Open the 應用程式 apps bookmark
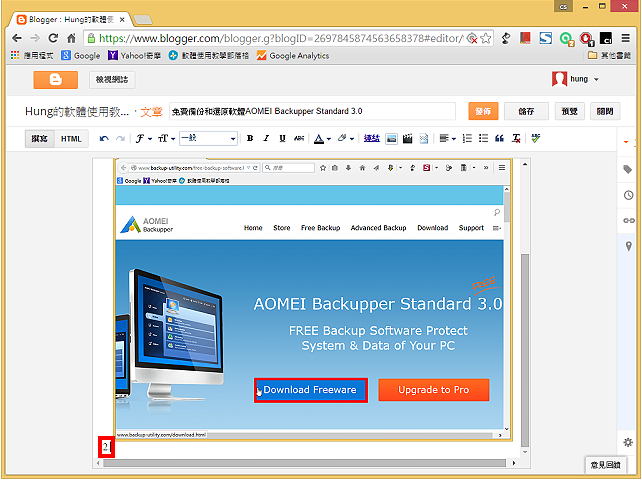The width and height of the screenshot is (642, 482). [32, 55]
